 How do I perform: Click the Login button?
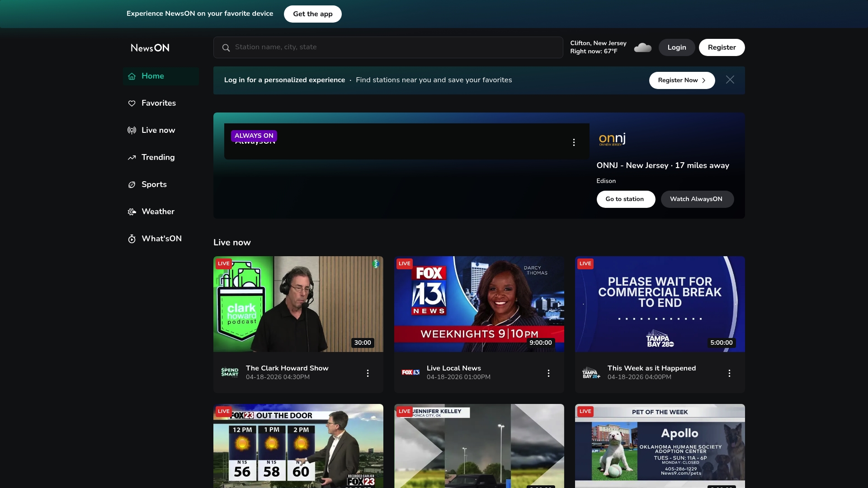point(676,47)
